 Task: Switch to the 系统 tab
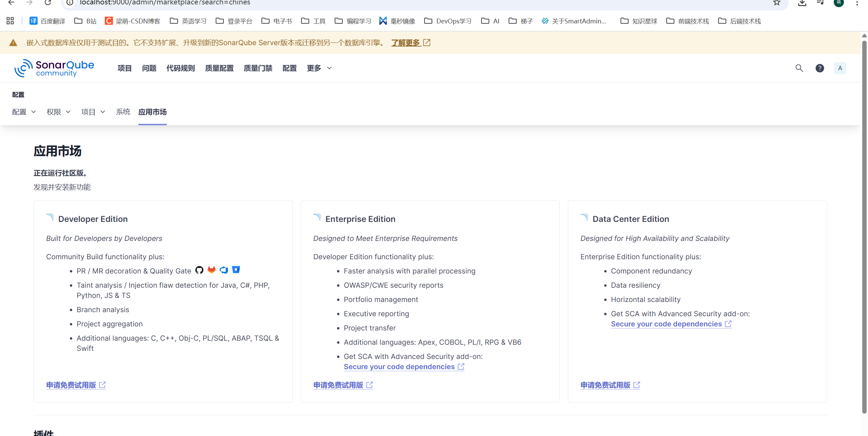(123, 112)
